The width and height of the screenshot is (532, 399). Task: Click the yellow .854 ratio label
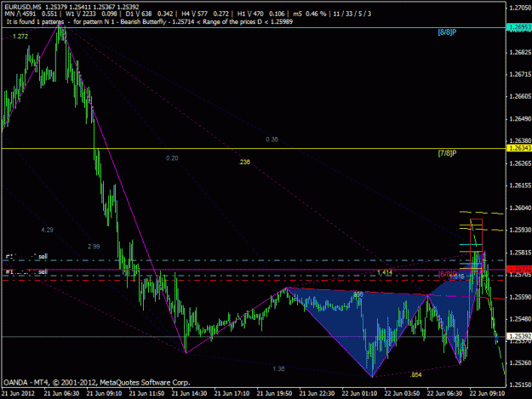pos(415,374)
